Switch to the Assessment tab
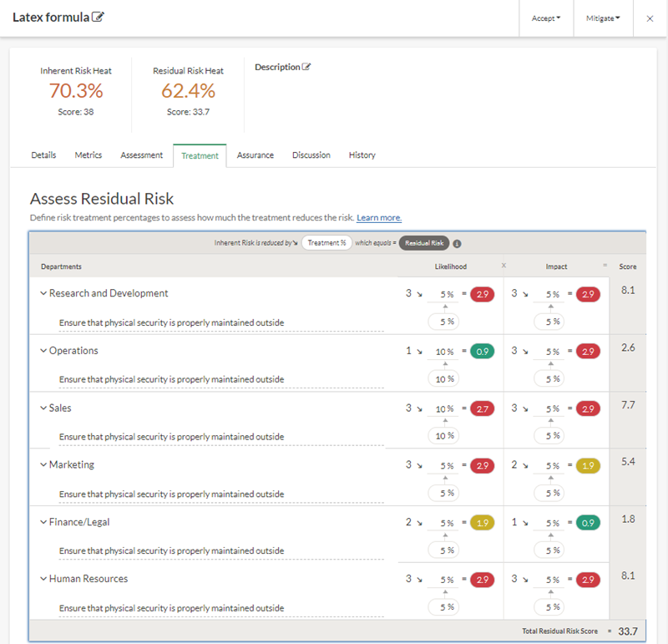 [x=141, y=155]
